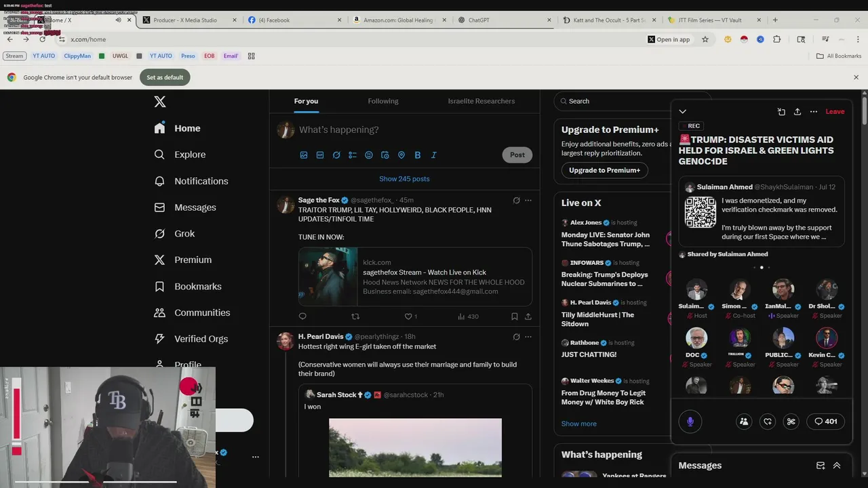Open more options on Sage the Fox post
868x488 pixels.
[x=528, y=201]
